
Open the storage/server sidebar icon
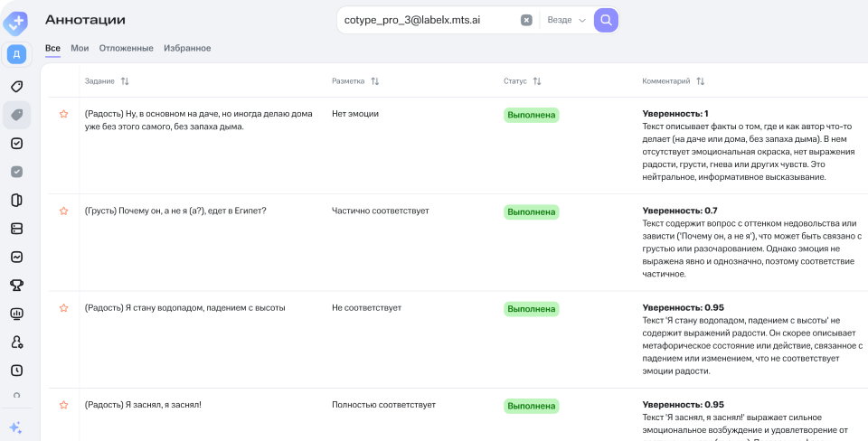[x=16, y=229]
